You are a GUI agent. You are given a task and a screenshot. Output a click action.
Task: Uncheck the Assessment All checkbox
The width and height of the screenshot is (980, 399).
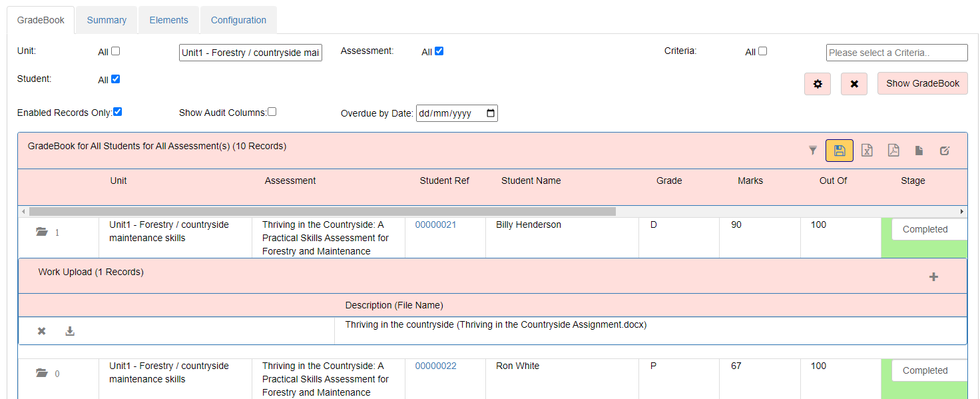coord(439,51)
